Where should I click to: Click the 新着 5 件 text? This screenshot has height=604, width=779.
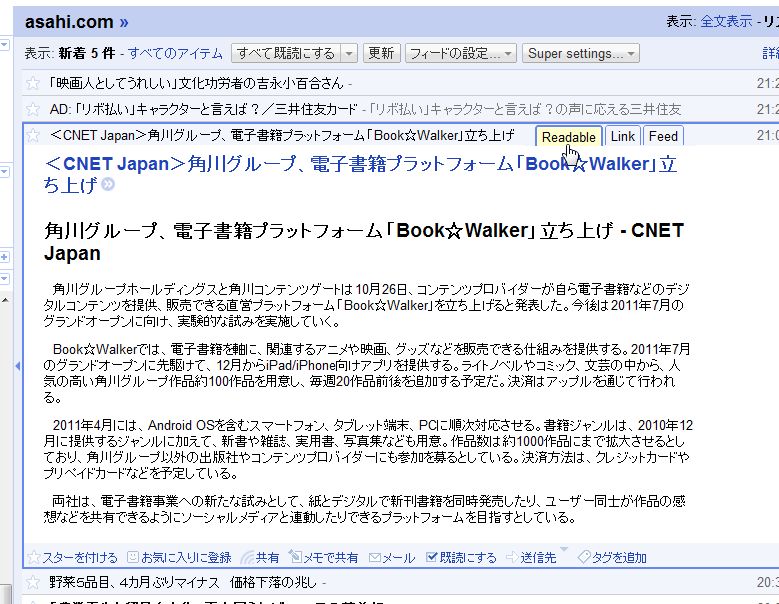[86, 53]
